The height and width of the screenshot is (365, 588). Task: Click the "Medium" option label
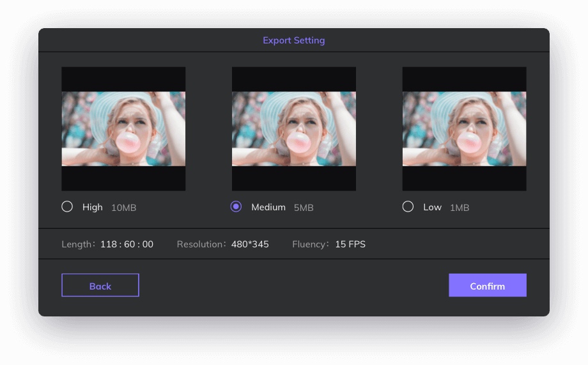[x=268, y=207]
